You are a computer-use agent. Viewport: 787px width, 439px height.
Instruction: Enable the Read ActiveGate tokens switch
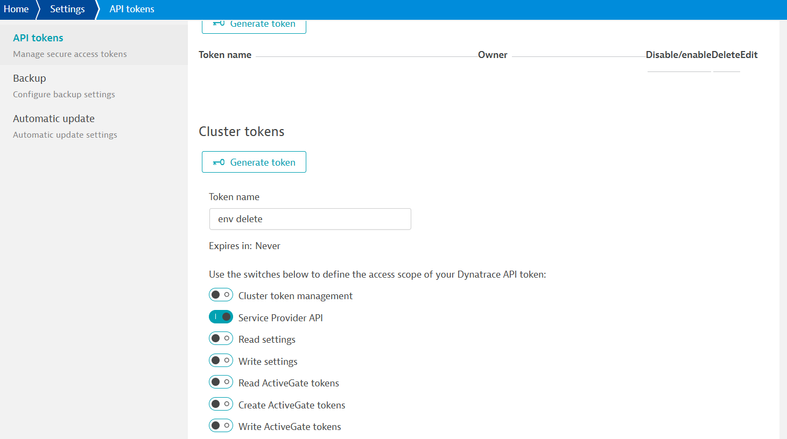pyautogui.click(x=221, y=382)
